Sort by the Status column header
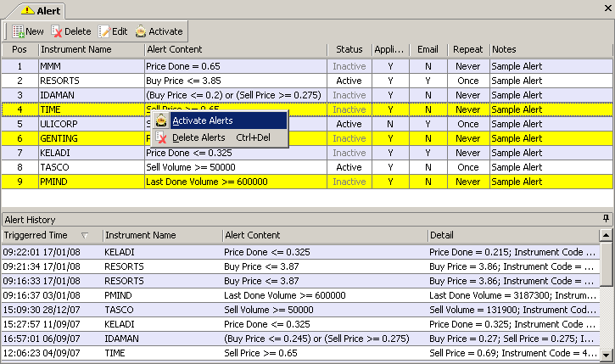 [349, 49]
